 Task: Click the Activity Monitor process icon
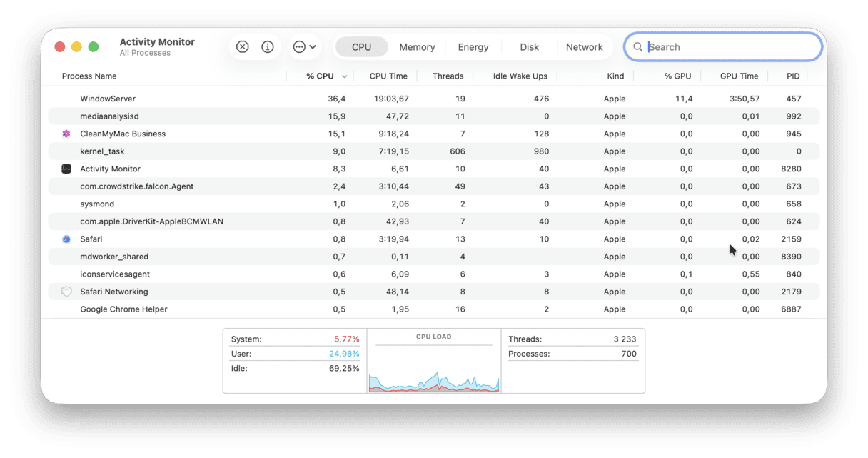click(x=66, y=169)
